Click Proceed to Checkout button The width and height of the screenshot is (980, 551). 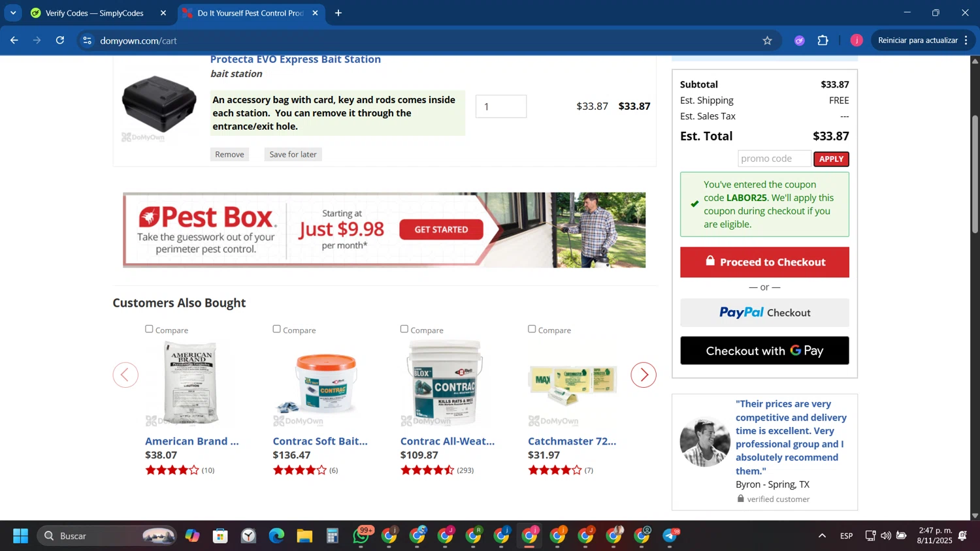click(x=764, y=262)
